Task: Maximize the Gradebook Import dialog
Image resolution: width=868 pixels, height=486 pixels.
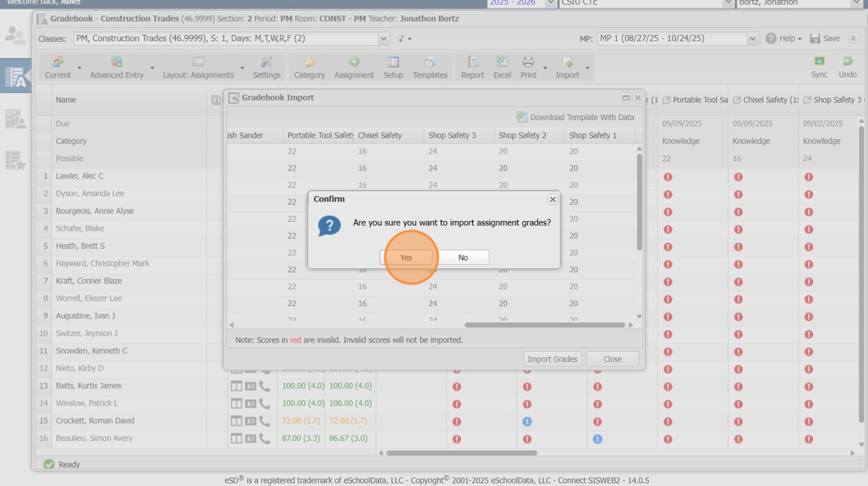Action: click(x=625, y=98)
